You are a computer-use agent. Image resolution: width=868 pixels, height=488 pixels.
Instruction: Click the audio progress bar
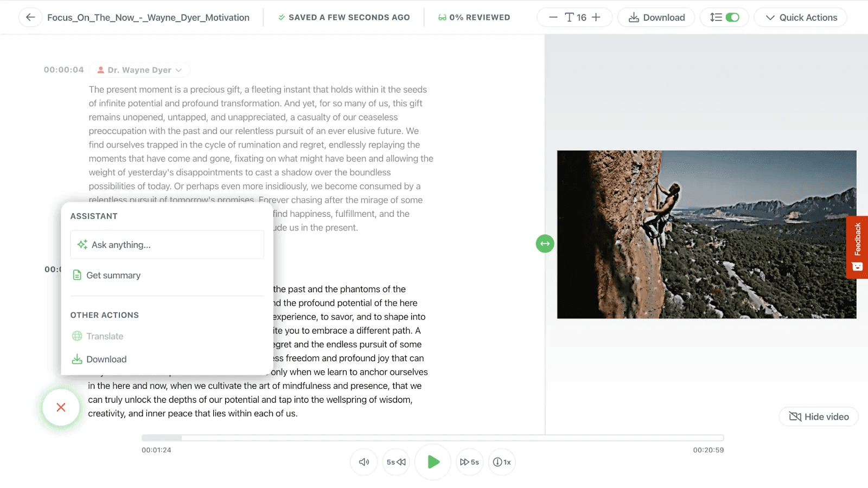coord(432,438)
